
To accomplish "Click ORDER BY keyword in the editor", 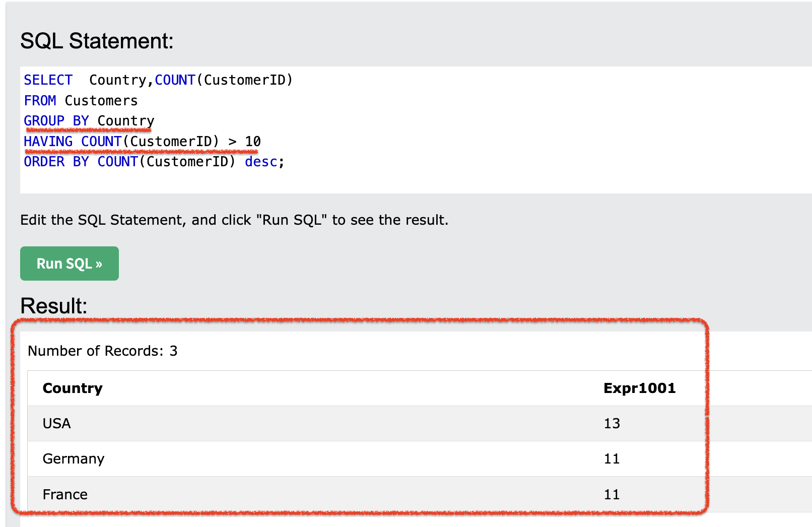I will [x=56, y=162].
